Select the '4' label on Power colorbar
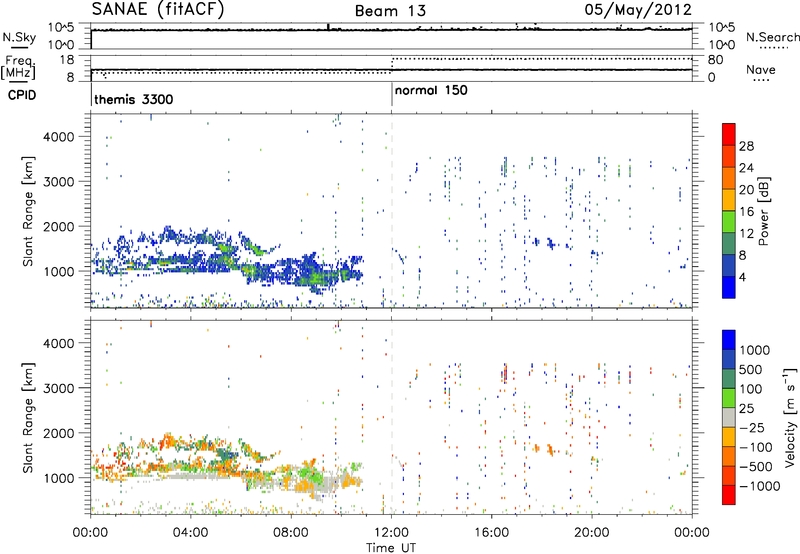Image resolution: width=800 pixels, height=554 pixels. point(743,278)
